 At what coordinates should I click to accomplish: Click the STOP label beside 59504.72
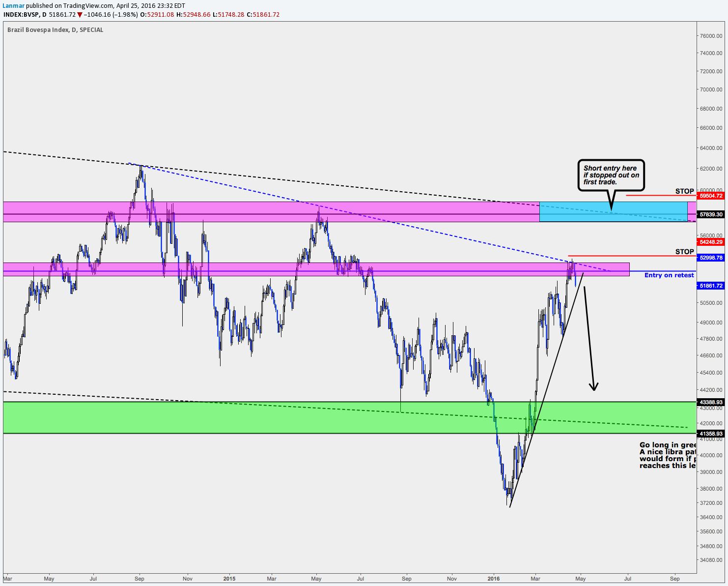(x=684, y=191)
